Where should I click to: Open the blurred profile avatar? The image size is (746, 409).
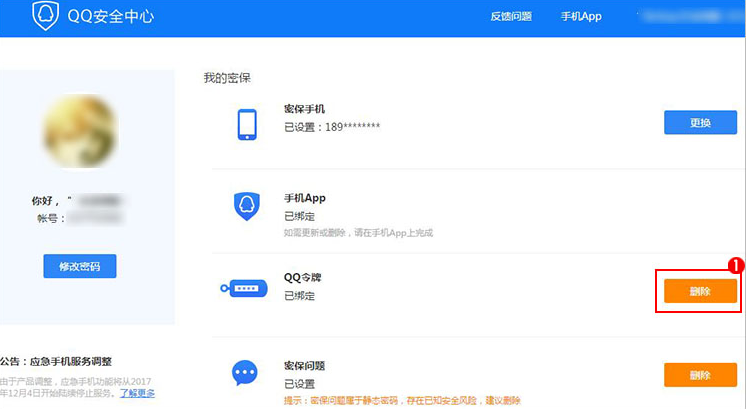(80, 131)
